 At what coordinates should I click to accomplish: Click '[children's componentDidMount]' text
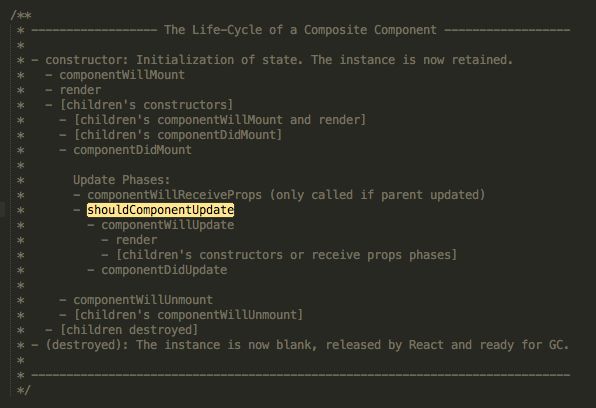[178, 135]
